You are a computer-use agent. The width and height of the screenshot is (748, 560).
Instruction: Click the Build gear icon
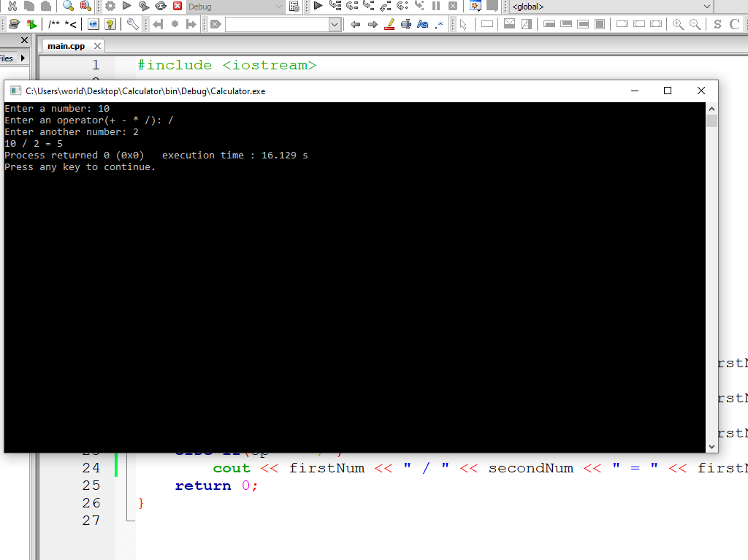pyautogui.click(x=110, y=6)
